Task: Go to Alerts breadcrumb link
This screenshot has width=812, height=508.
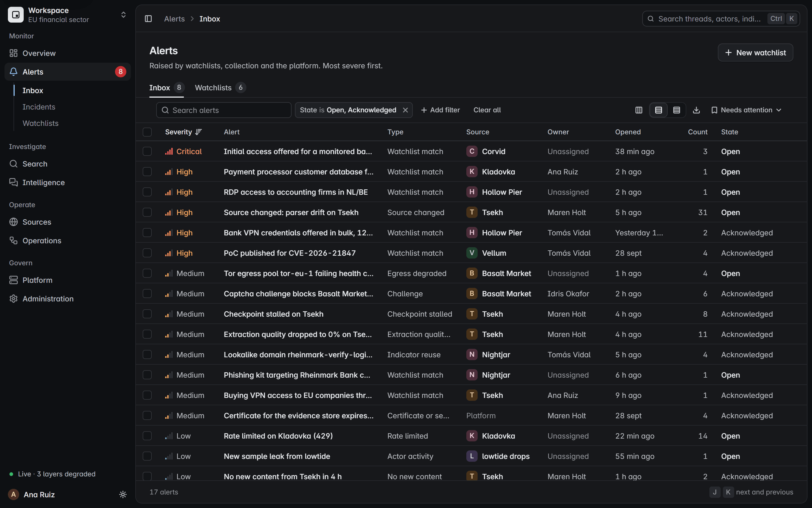Action: [174, 19]
